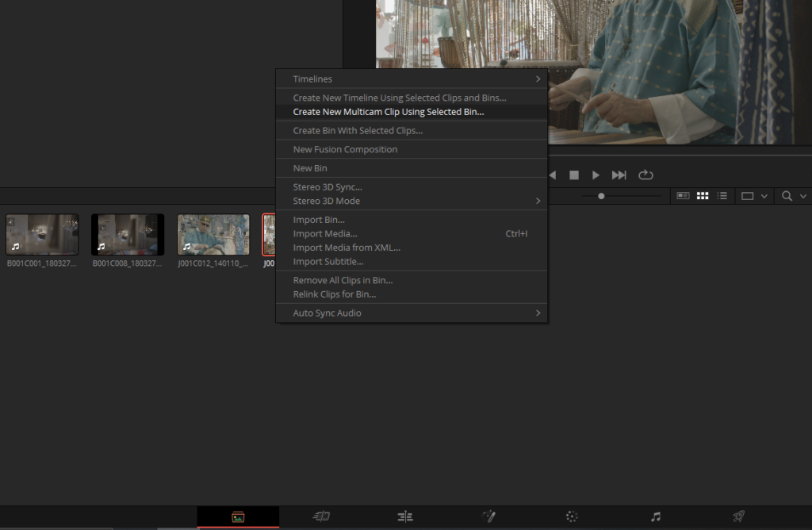
Task: Switch media pool to list view
Action: click(722, 196)
